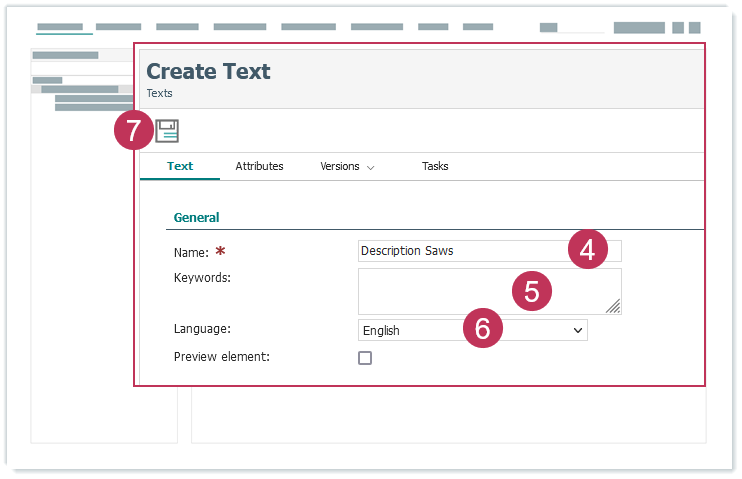Click the General section heading

196,217
